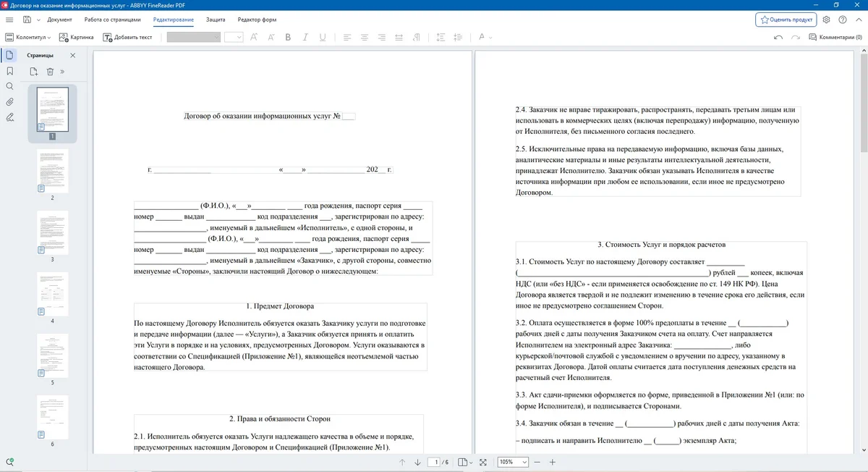Toggle underline text formatting

click(323, 37)
